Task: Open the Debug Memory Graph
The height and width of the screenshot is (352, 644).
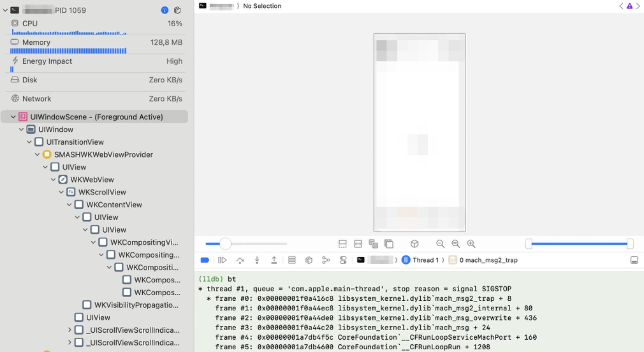Action: click(x=308, y=260)
